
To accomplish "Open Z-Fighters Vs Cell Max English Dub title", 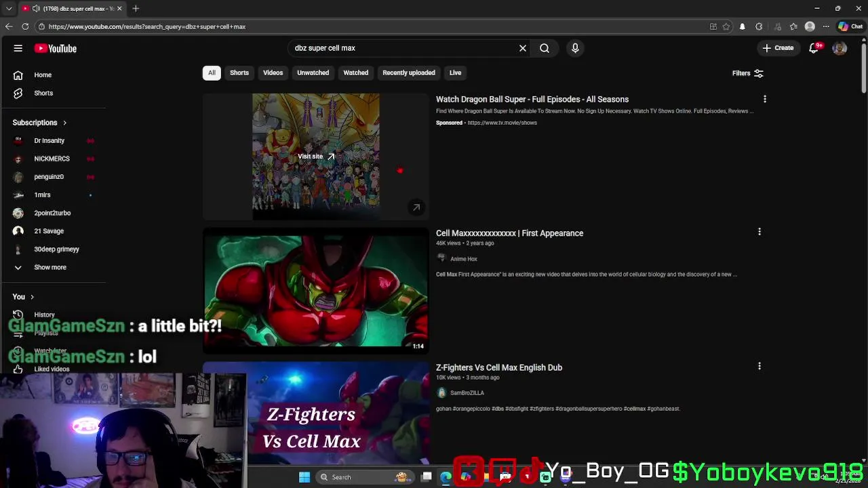I will (499, 367).
